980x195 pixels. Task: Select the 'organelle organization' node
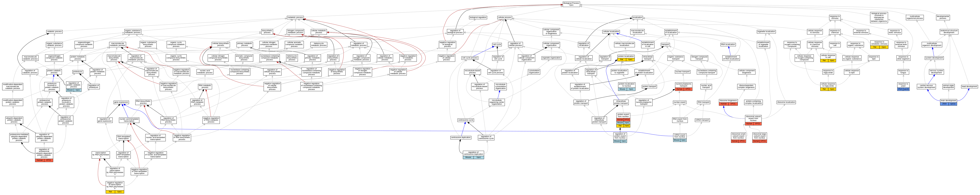click(x=551, y=58)
